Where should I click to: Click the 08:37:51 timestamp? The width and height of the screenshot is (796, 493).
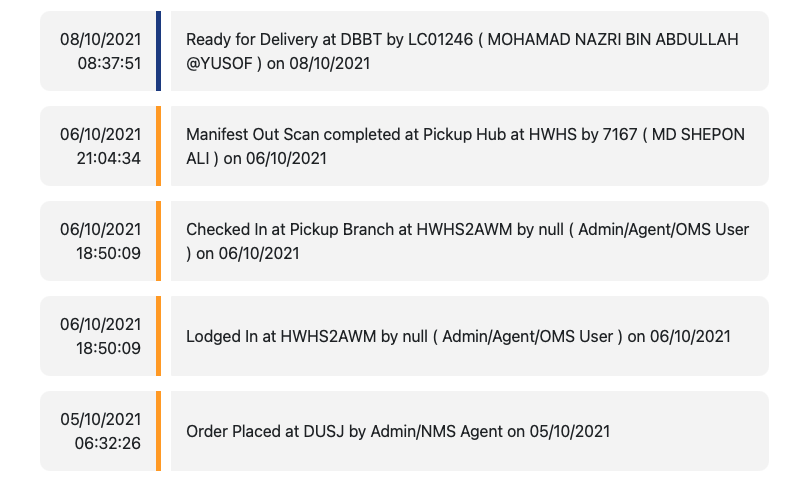(x=109, y=63)
